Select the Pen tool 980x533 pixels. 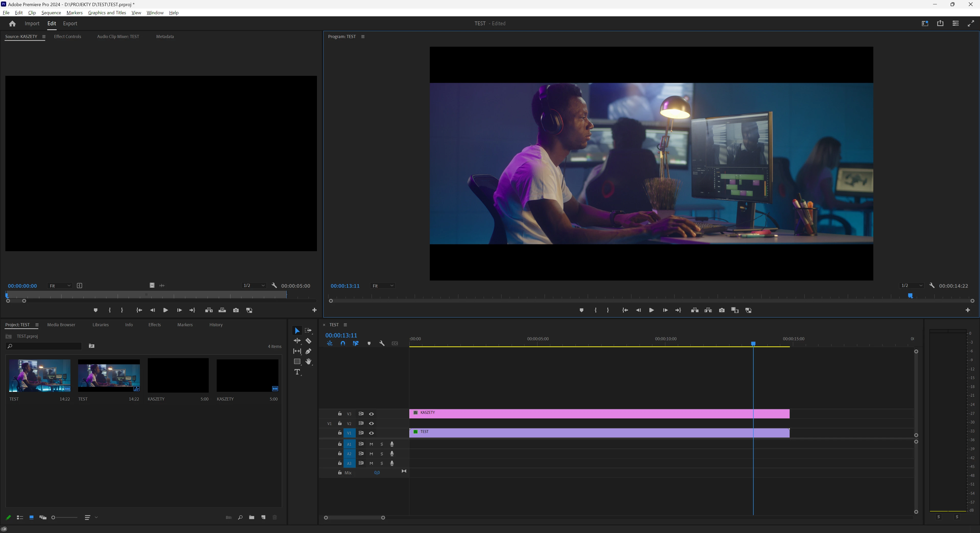(309, 351)
